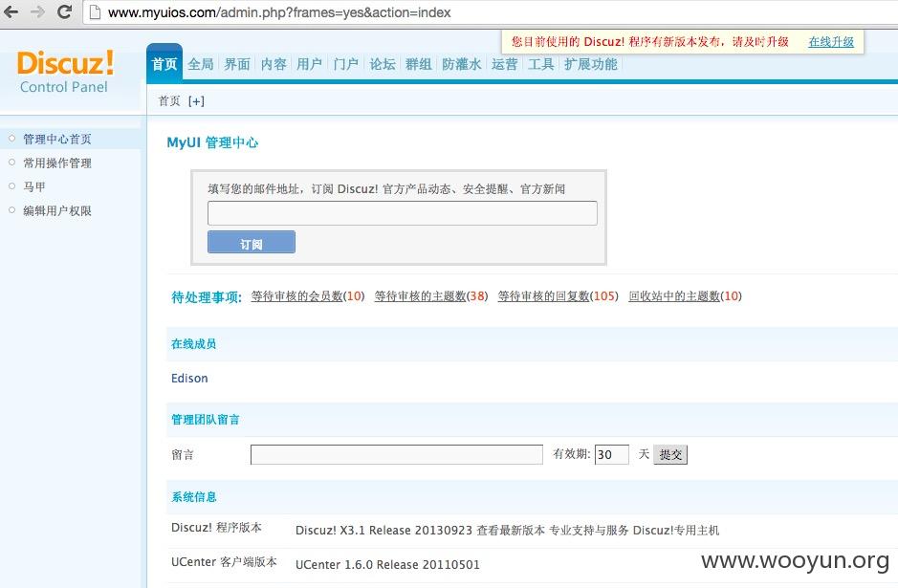Select the 防灌水 tab
This screenshot has height=588, width=898.
coord(462,64)
